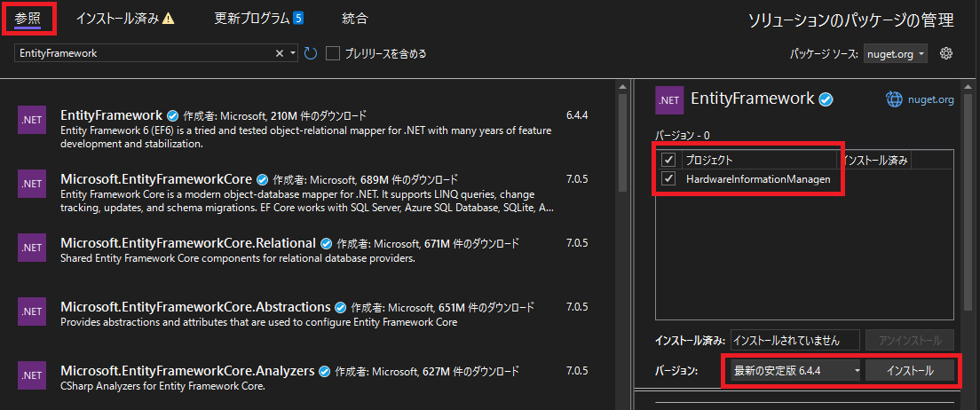Click the アンインストール button
Screen dimensions: 980x410
coord(909,341)
